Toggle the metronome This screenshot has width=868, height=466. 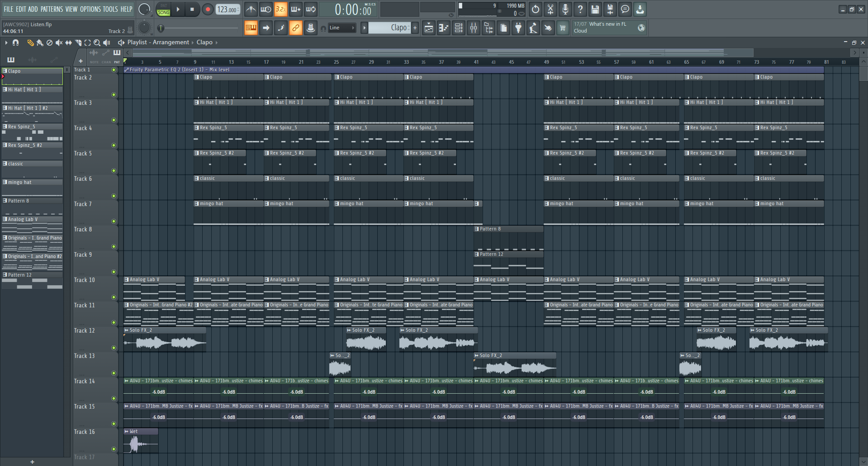(x=251, y=9)
